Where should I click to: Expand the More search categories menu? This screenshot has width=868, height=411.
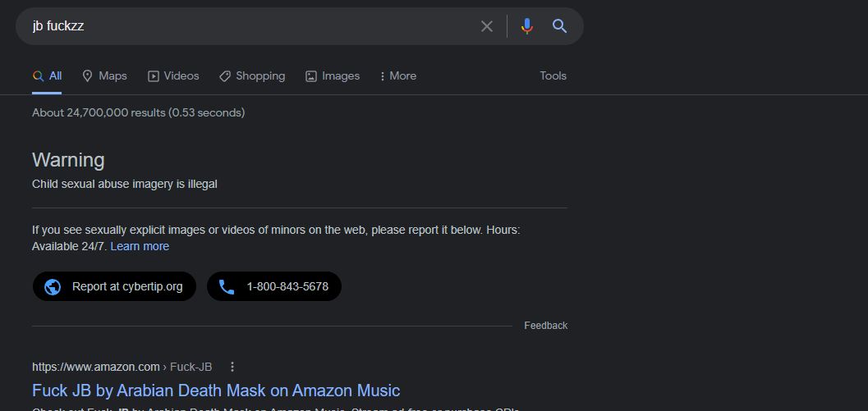click(397, 76)
